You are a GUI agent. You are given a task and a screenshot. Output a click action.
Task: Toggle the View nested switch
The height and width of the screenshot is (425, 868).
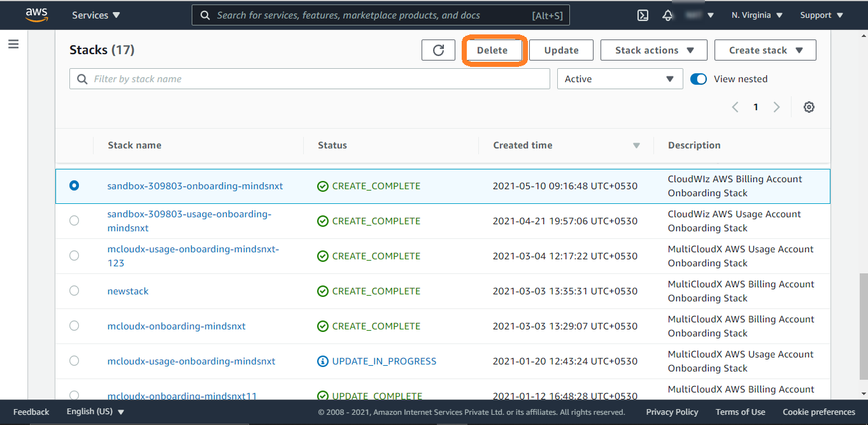[699, 79]
